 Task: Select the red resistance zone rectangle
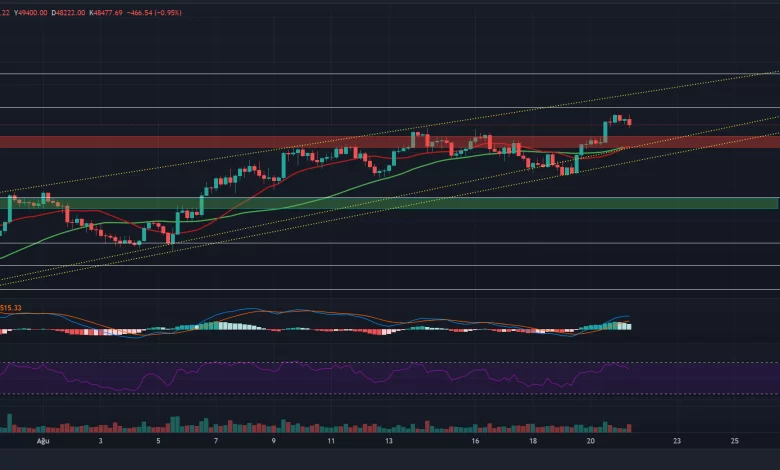[x=200, y=142]
